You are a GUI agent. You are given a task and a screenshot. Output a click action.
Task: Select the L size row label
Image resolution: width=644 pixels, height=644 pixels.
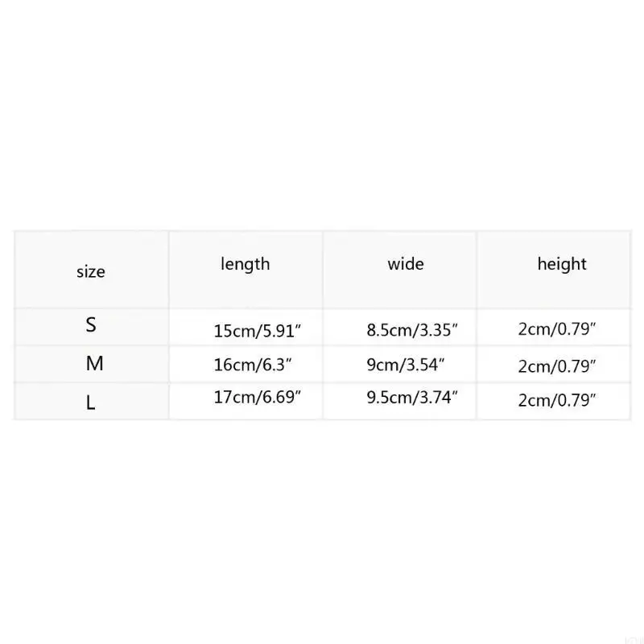[x=91, y=402]
